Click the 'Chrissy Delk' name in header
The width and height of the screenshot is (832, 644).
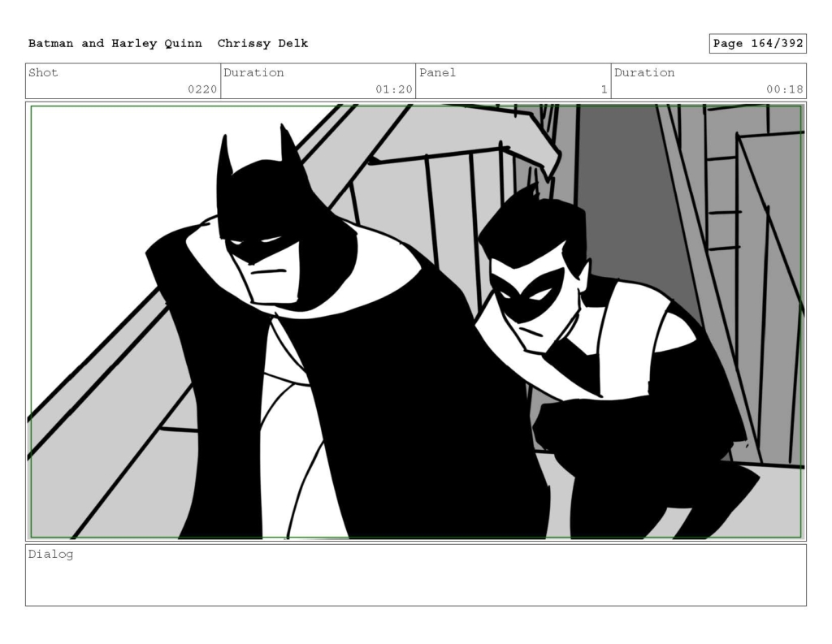pos(262,44)
